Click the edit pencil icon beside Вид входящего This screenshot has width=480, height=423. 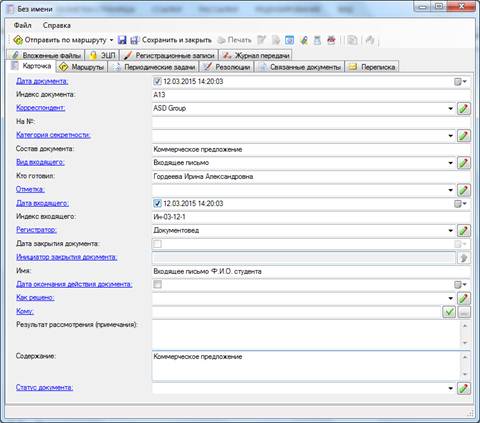click(464, 163)
